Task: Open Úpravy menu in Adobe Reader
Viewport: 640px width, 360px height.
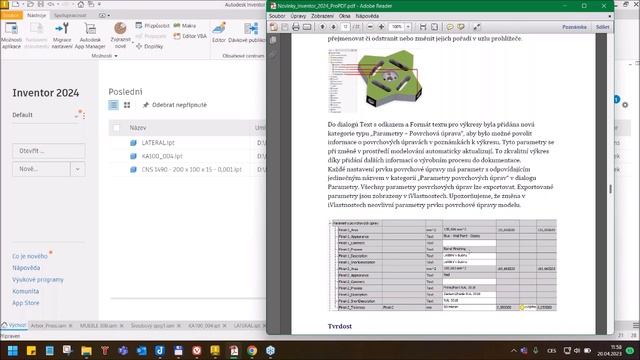Action: [298, 16]
